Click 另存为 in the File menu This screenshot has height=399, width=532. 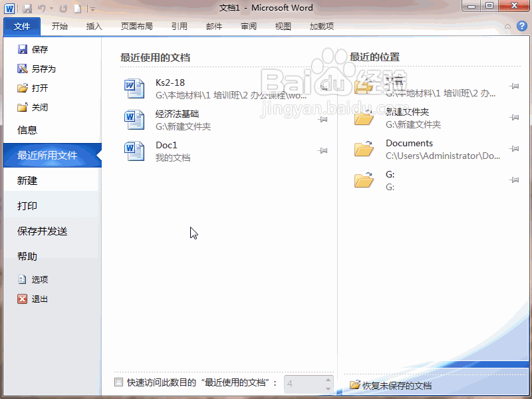(43, 68)
